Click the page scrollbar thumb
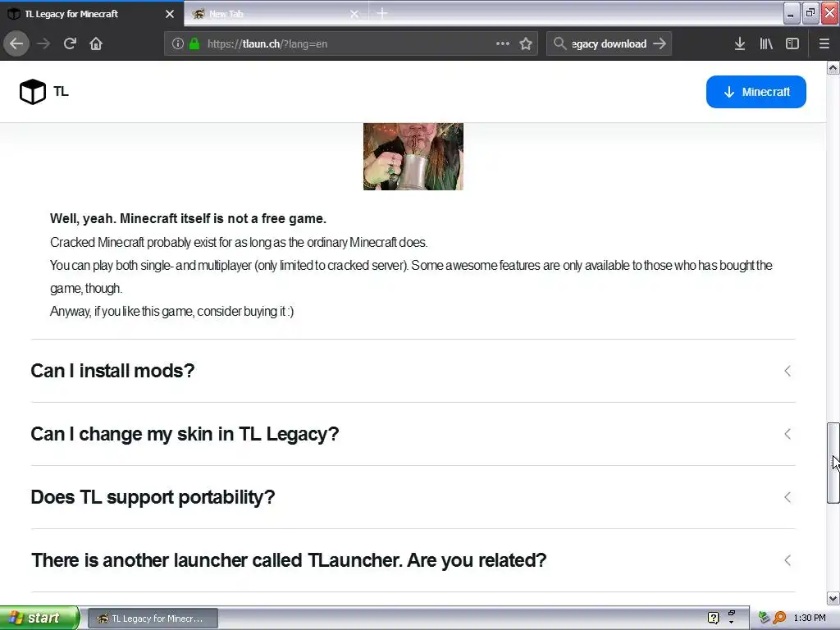Image resolution: width=840 pixels, height=630 pixels. 833,463
